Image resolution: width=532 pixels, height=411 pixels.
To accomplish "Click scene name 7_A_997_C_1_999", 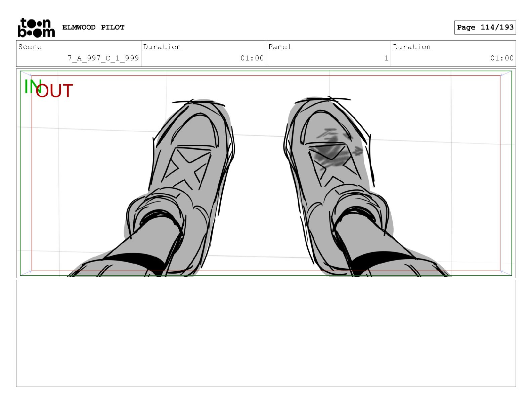I will tap(103, 58).
